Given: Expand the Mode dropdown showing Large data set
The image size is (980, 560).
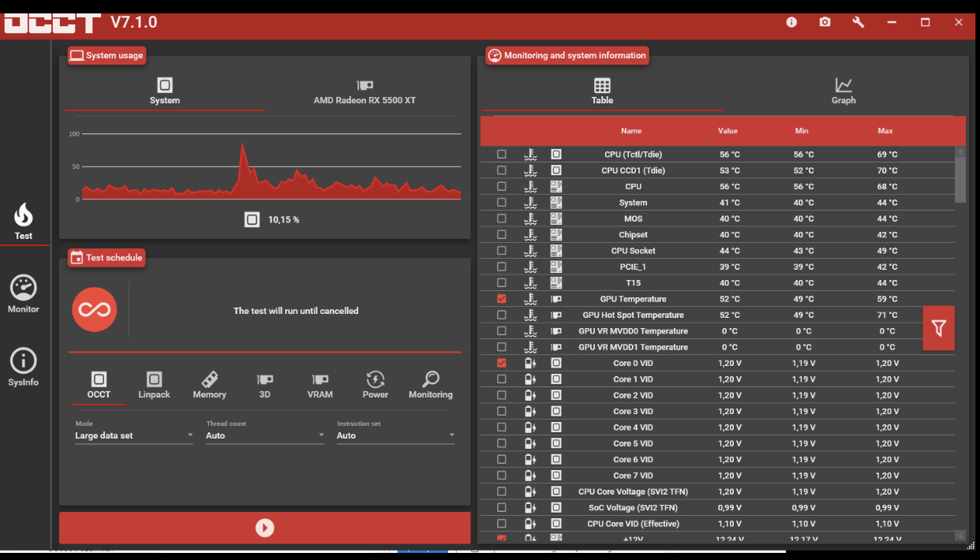Looking at the screenshot, I should (134, 435).
